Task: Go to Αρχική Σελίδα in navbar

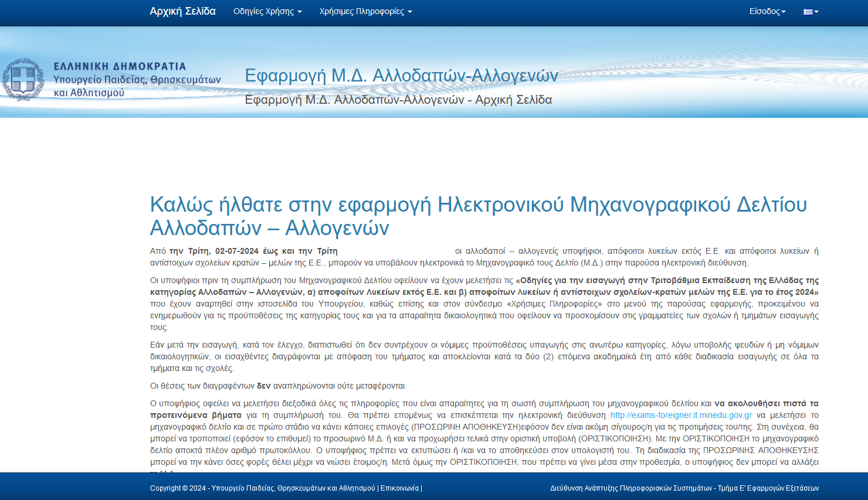Action: tap(182, 11)
